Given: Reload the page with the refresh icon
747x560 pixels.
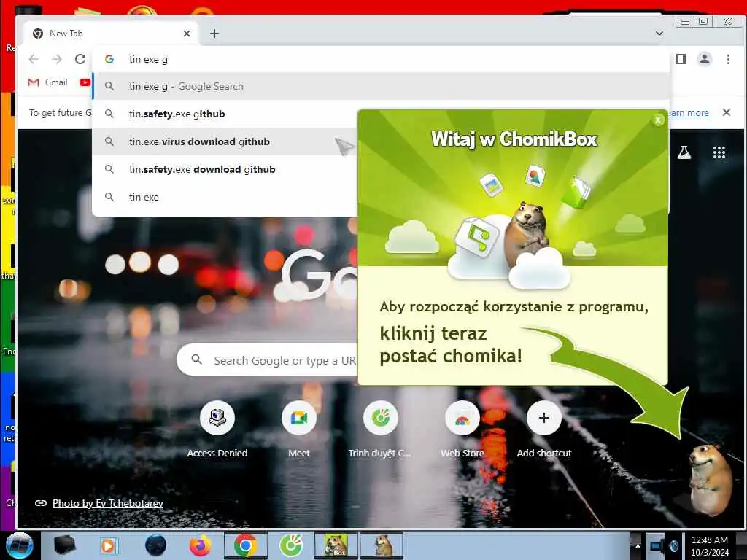Looking at the screenshot, I should 80,59.
